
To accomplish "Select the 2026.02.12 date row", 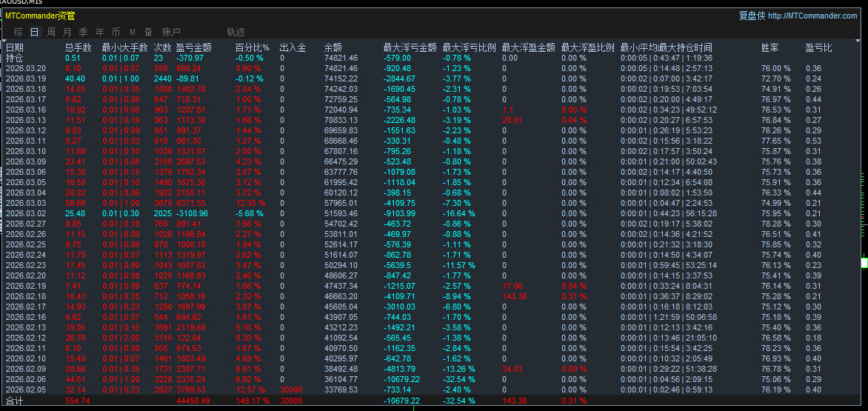I will pos(26,338).
